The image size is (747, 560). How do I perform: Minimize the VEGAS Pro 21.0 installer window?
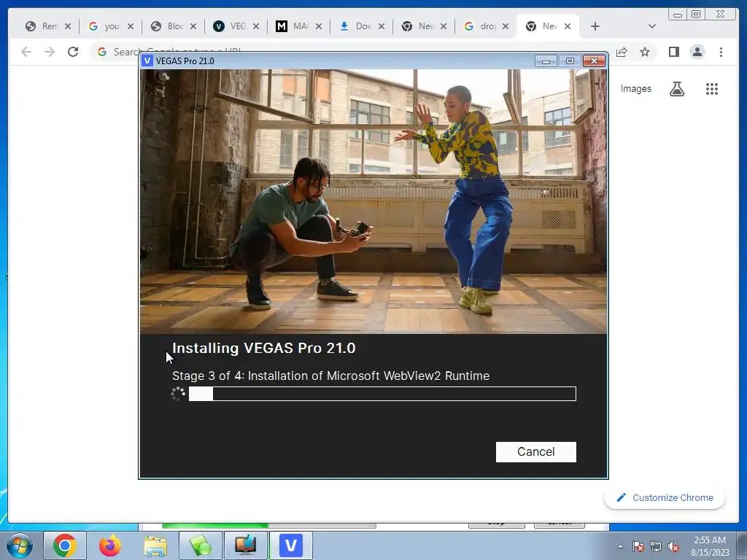coord(546,61)
